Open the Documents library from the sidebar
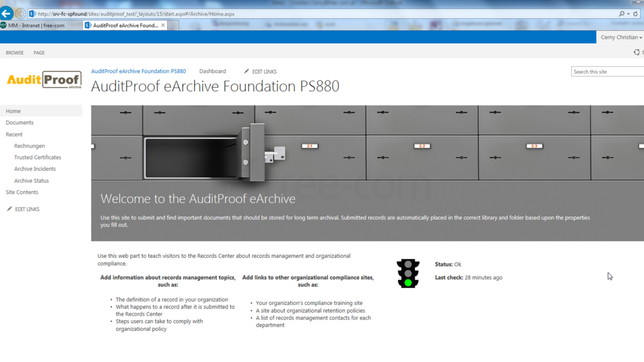This screenshot has height=362, width=644. [x=19, y=122]
